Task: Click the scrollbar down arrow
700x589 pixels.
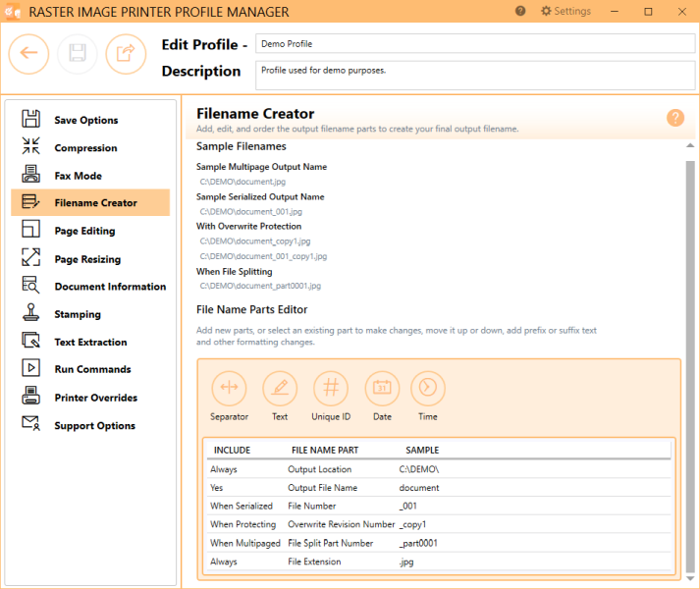Action: 690,578
